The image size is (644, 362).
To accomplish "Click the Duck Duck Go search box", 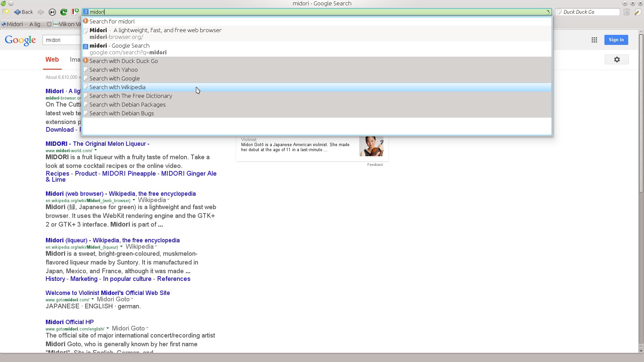I will pos(587,12).
